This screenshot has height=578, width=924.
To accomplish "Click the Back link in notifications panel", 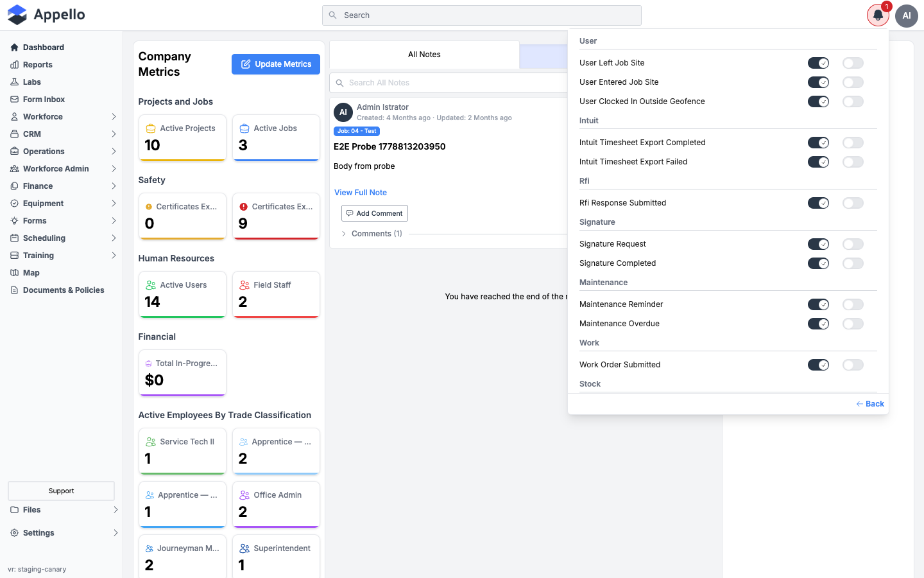I will (x=870, y=404).
